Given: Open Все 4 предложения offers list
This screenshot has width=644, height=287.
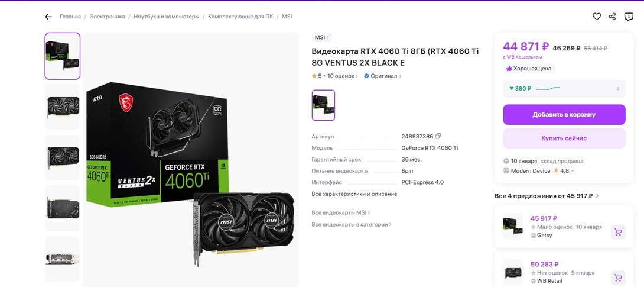Looking at the screenshot, I should [547, 196].
